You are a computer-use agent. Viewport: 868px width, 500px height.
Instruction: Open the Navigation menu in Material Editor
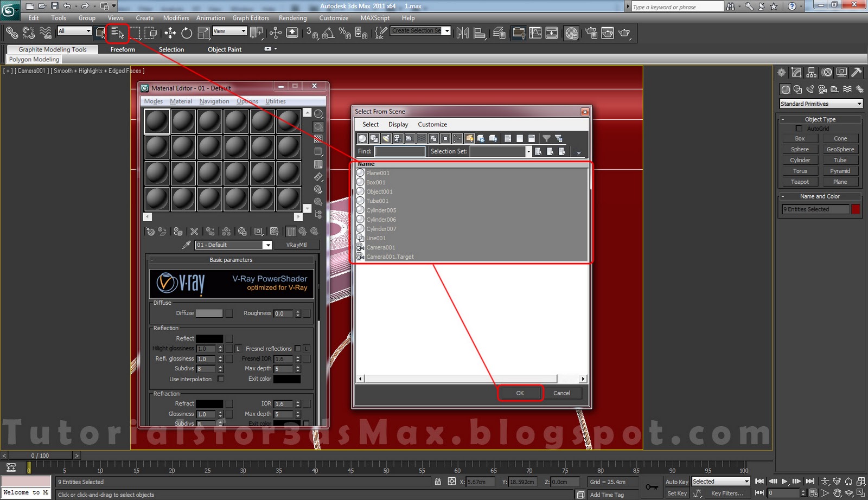(214, 101)
